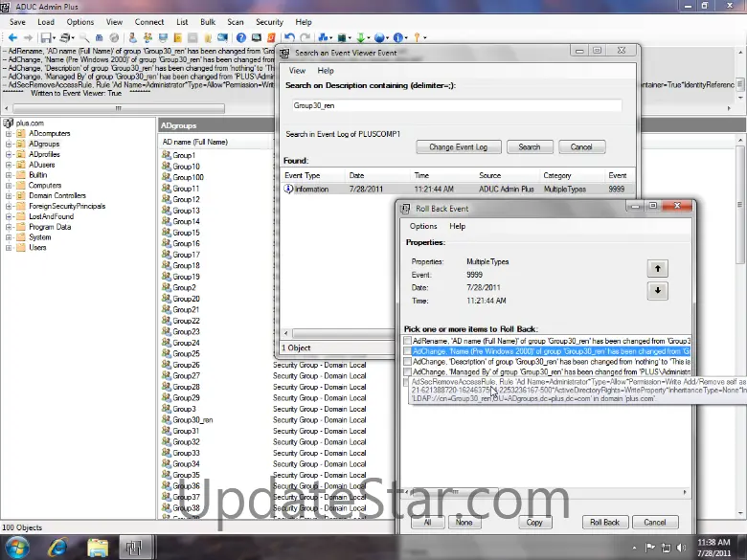Open the Windows Start orb

point(17,548)
